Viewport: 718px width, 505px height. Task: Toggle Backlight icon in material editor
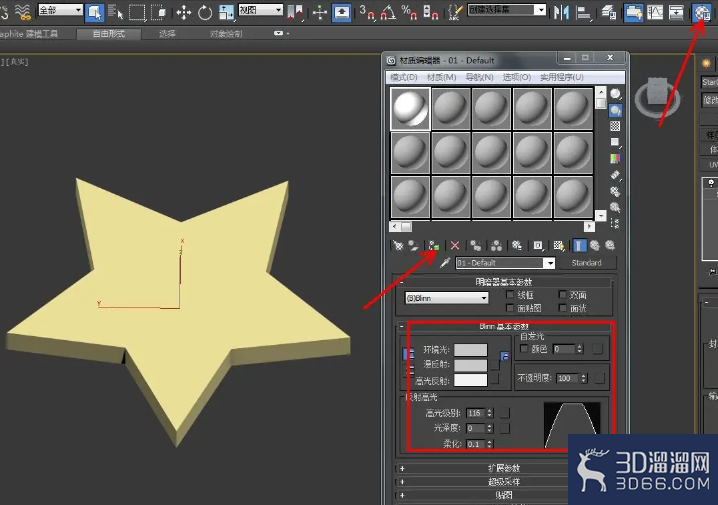(x=615, y=110)
